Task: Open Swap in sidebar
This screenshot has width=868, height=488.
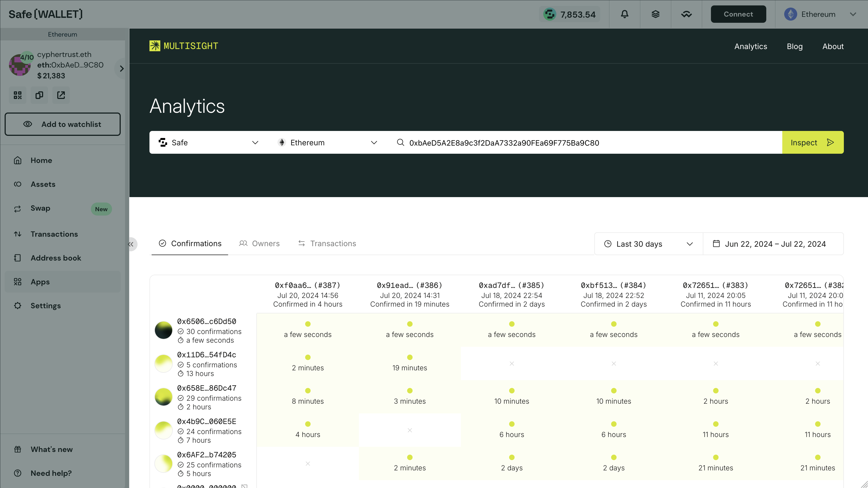Action: pos(63,208)
